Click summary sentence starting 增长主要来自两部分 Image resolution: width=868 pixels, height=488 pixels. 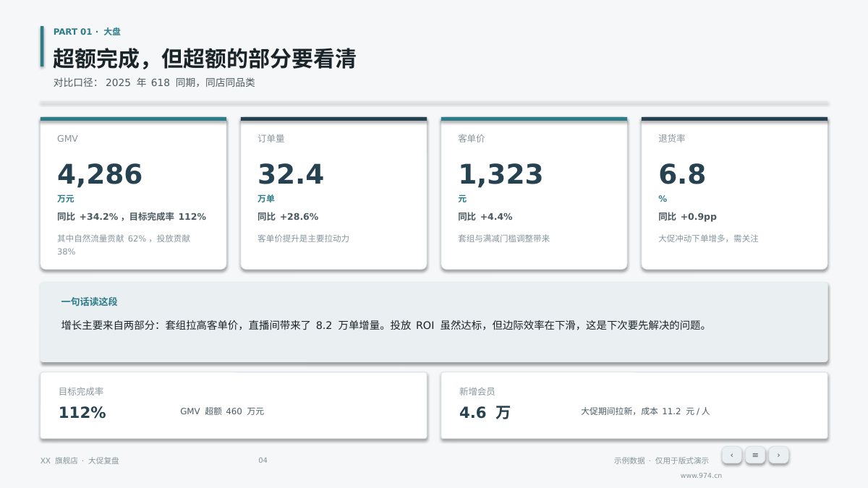[x=383, y=325]
